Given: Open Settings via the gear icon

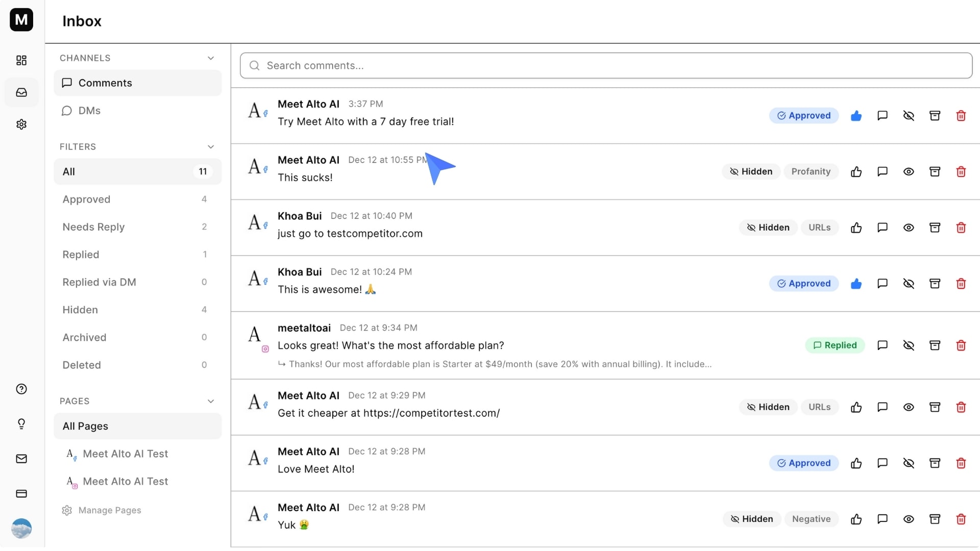Looking at the screenshot, I should pos(21,124).
